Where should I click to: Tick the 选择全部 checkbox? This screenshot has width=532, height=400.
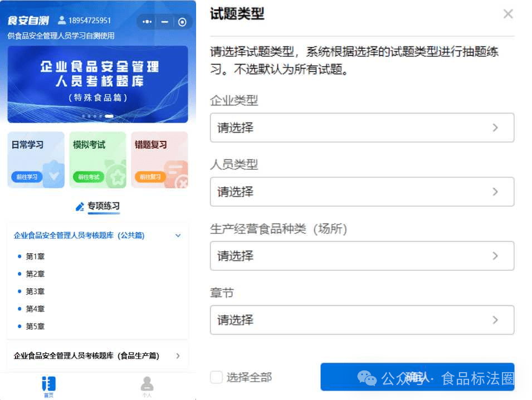coord(216,377)
